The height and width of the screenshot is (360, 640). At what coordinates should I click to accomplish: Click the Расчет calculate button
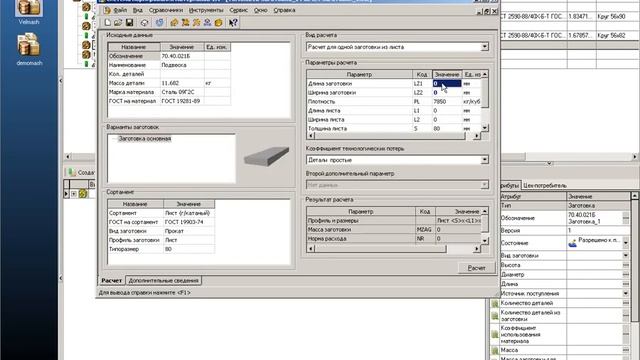pyautogui.click(x=476, y=268)
